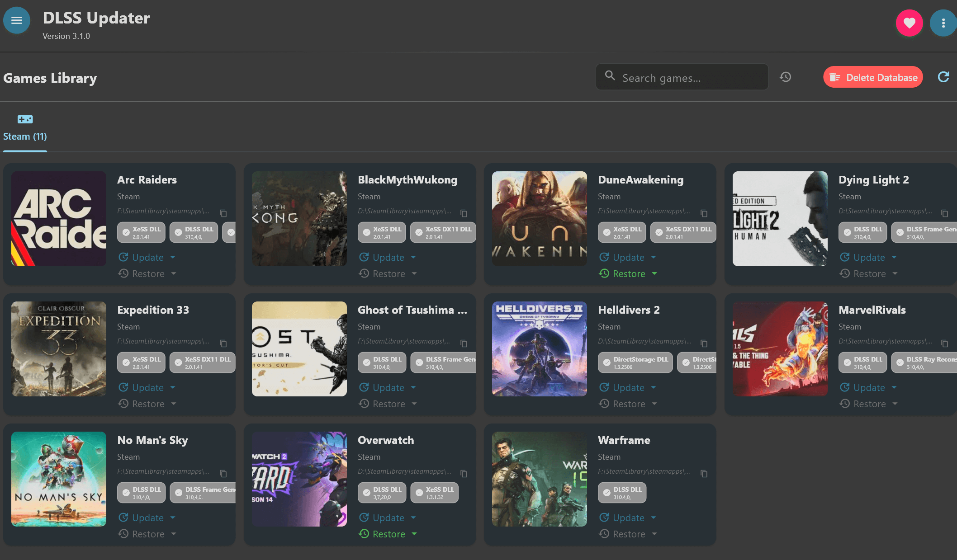957x560 pixels.
Task: Expand Restore dropdown arrow for DuneAwakening
Action: [654, 273]
